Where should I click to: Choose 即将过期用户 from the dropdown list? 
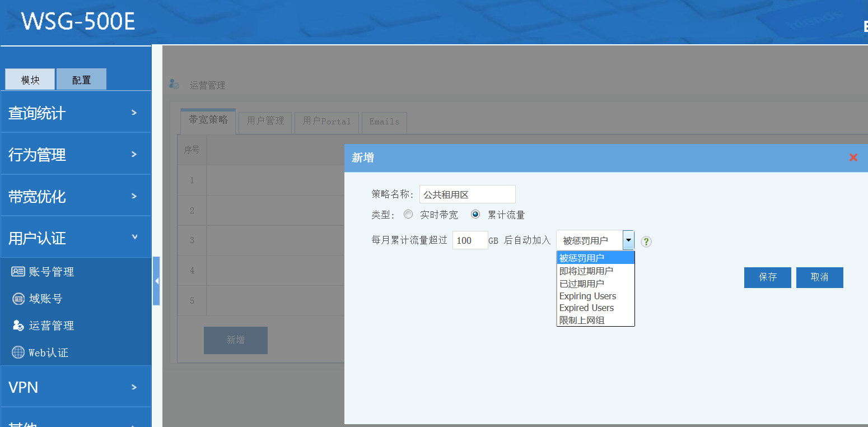[586, 271]
